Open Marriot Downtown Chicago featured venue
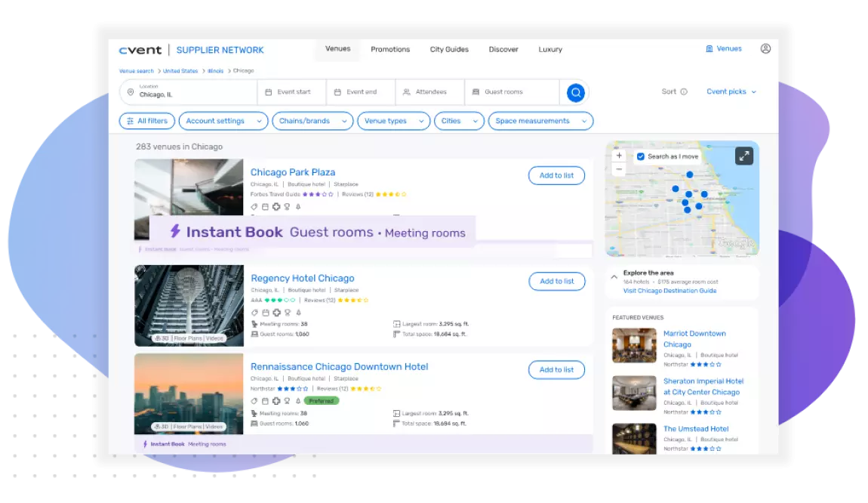Image resolution: width=868 pixels, height=503 pixels. 694,339
